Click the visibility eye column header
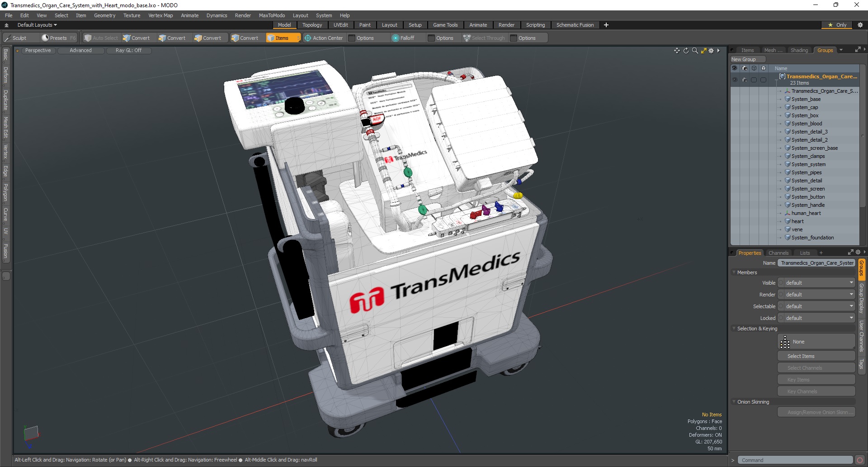This screenshot has height=467, width=868. tap(735, 68)
